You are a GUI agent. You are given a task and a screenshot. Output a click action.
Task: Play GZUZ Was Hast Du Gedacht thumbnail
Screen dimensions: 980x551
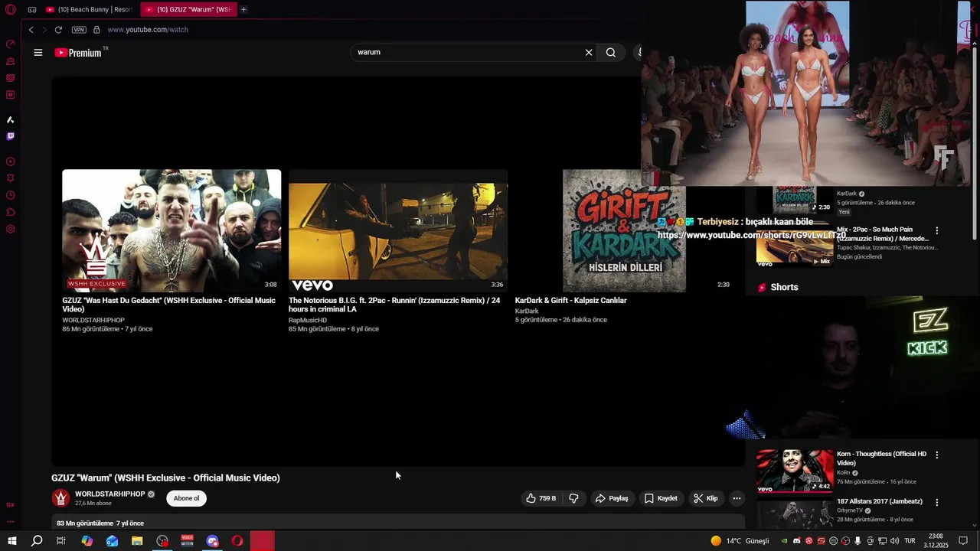pos(171,230)
